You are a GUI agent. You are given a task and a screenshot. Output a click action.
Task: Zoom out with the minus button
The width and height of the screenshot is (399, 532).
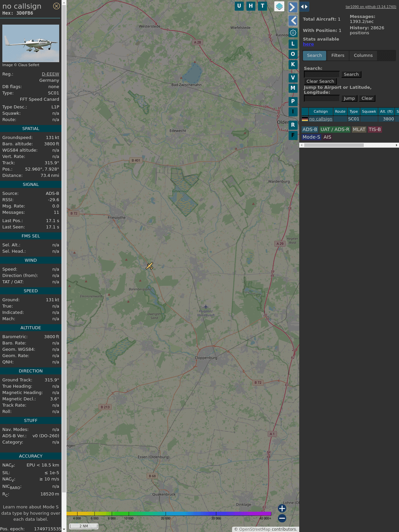[x=282, y=518]
